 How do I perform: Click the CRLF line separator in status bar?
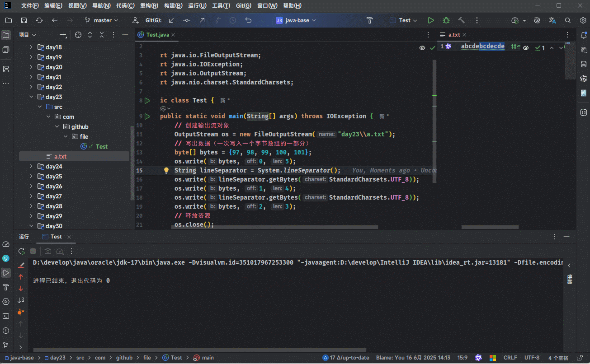click(x=510, y=358)
